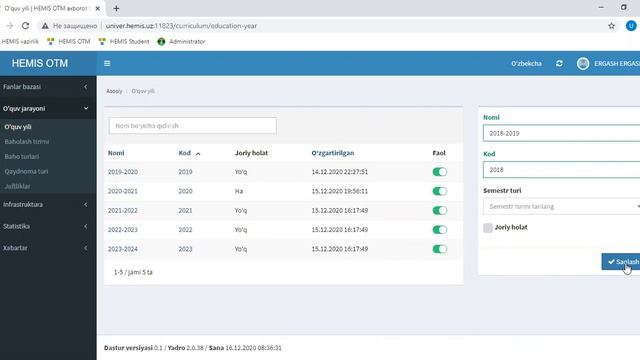
Task: Click the Kod input with 2018
Action: pyautogui.click(x=562, y=170)
